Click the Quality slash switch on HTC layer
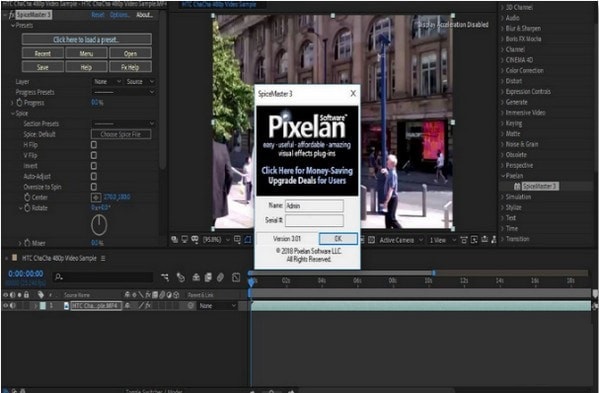599x393 pixels. click(x=141, y=306)
